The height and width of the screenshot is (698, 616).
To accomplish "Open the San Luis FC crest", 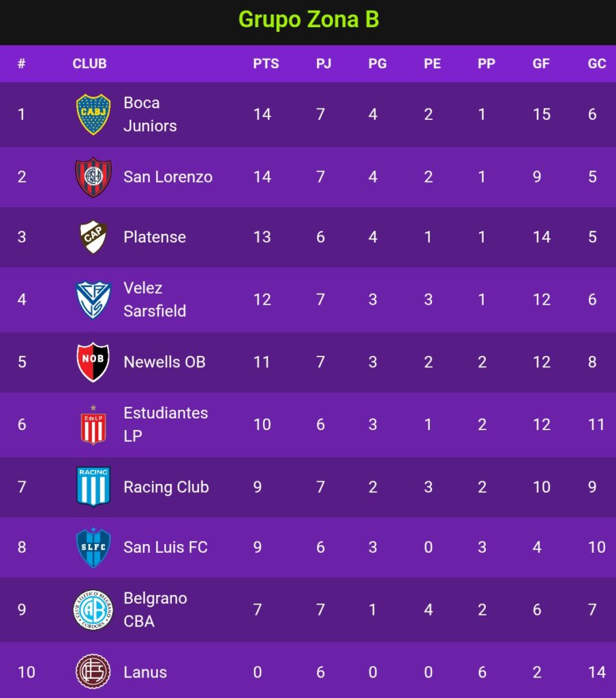I will [93, 547].
